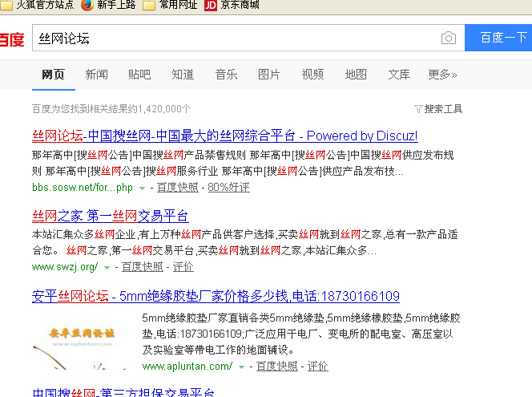Switch to the 图片 tab
Image resolution: width=532 pixels, height=397 pixels.
coord(269,75)
